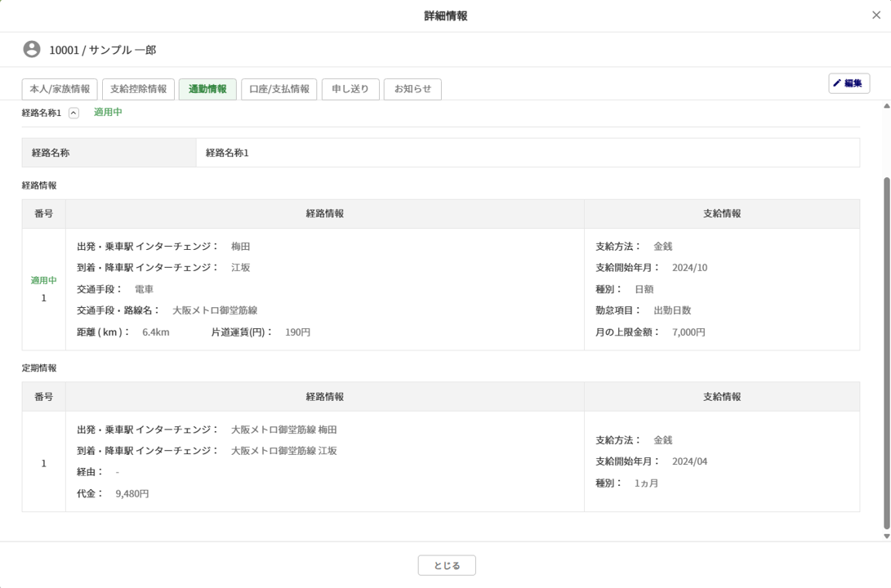The width and height of the screenshot is (891, 588).
Task: Click the user avatar icon beside 10001
Action: click(32, 50)
